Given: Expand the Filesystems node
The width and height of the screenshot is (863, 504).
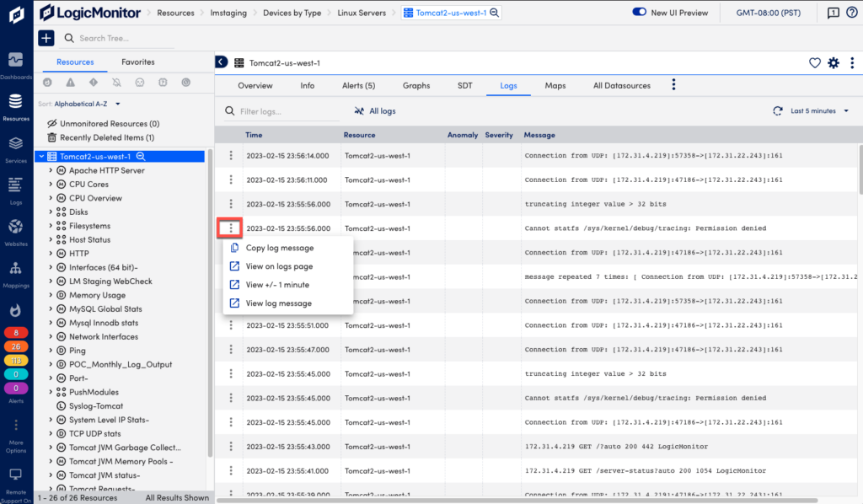Looking at the screenshot, I should [x=51, y=226].
